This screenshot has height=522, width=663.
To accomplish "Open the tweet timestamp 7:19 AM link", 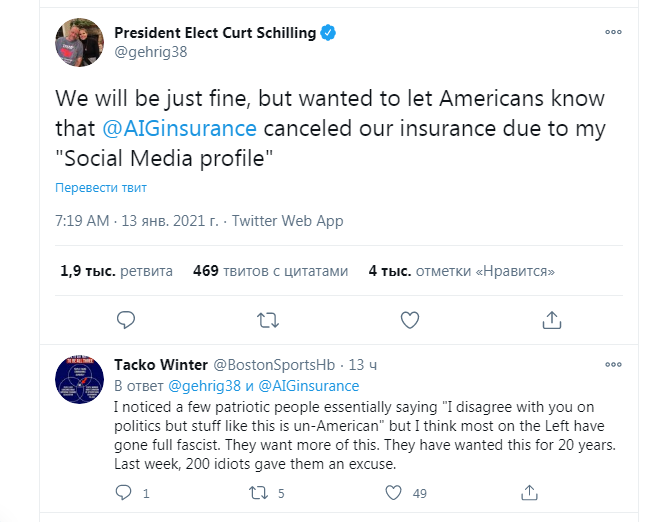I will tap(136, 221).
